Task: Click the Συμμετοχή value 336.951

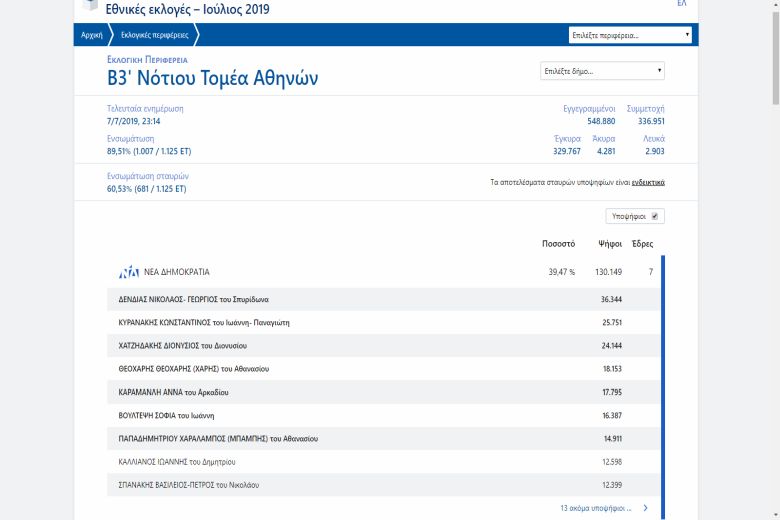Action: 651,121
